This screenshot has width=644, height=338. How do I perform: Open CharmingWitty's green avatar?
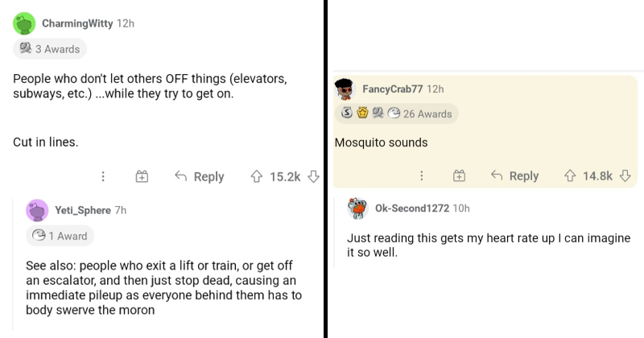pyautogui.click(x=26, y=24)
